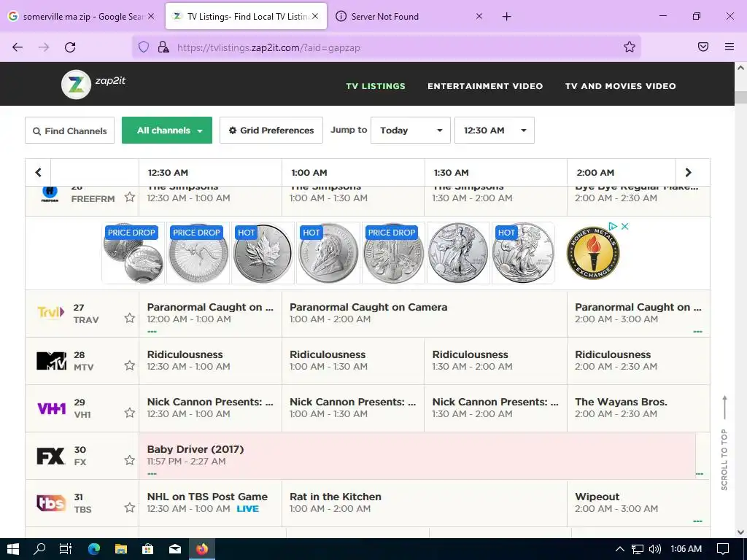Close the coin advertisement
This screenshot has width=747, height=560.
[625, 226]
